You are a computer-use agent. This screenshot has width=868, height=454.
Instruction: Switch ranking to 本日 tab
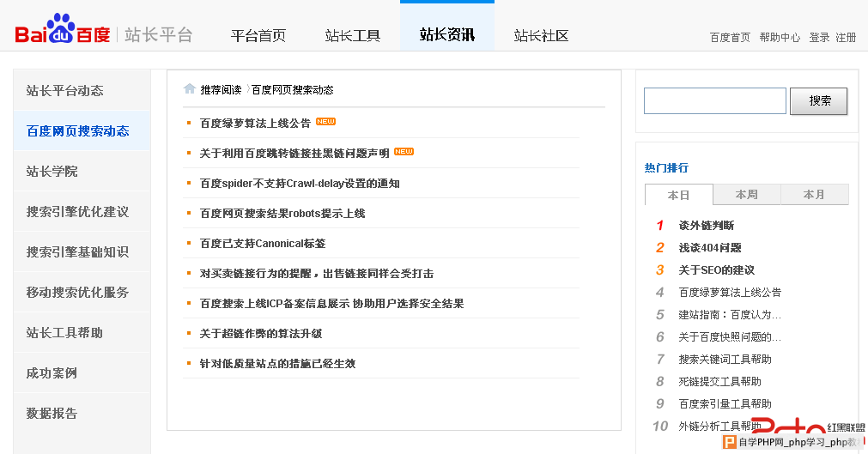click(x=678, y=195)
